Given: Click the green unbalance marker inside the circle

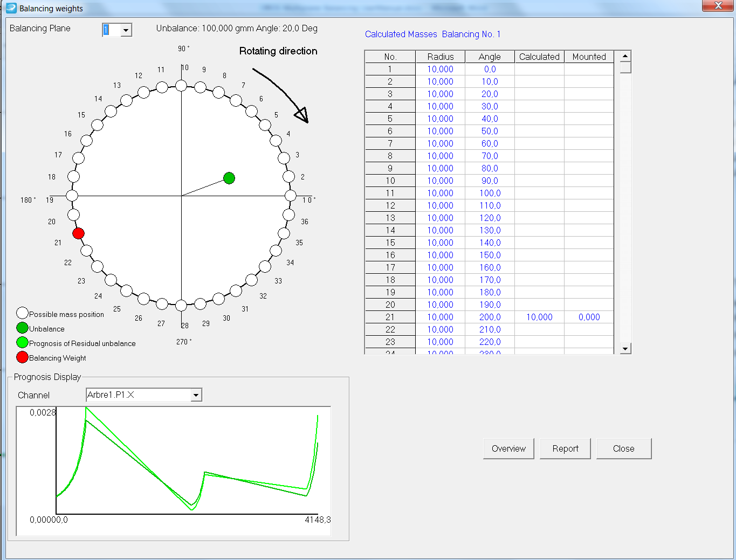Looking at the screenshot, I should point(229,178).
